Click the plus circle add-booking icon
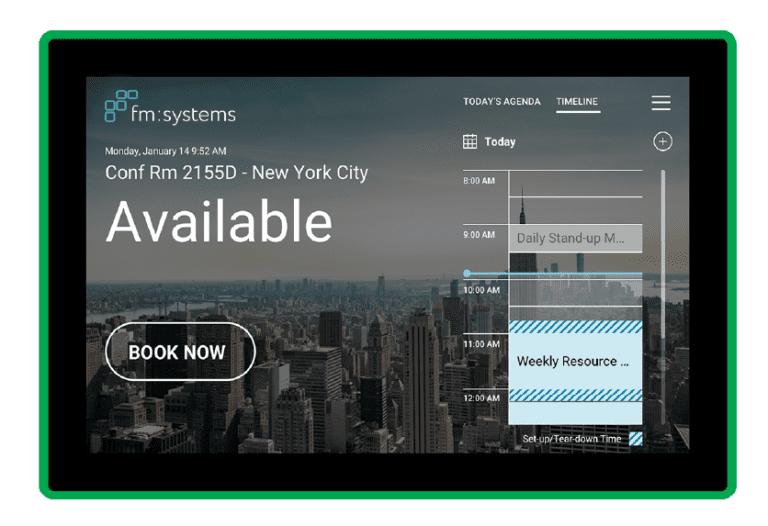This screenshot has height=526, width=768. [662, 142]
